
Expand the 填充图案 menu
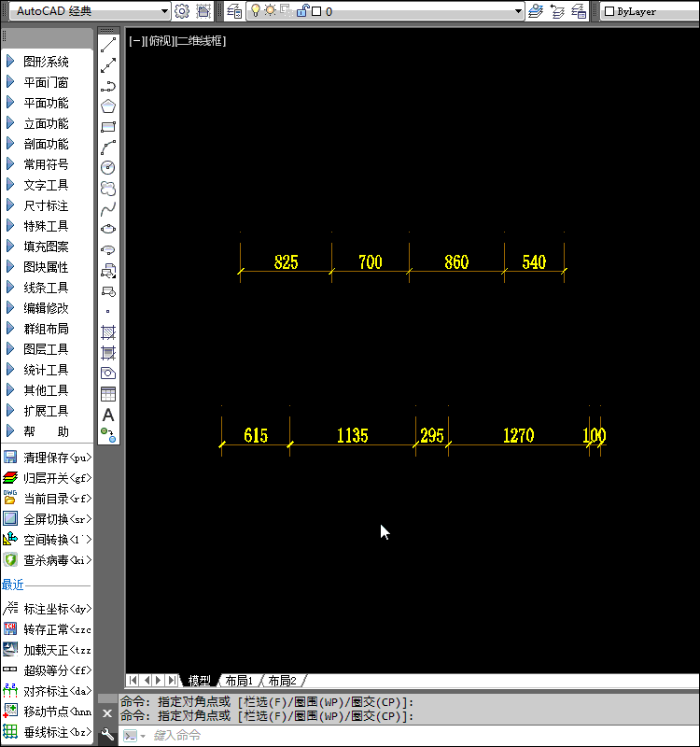pyautogui.click(x=46, y=247)
